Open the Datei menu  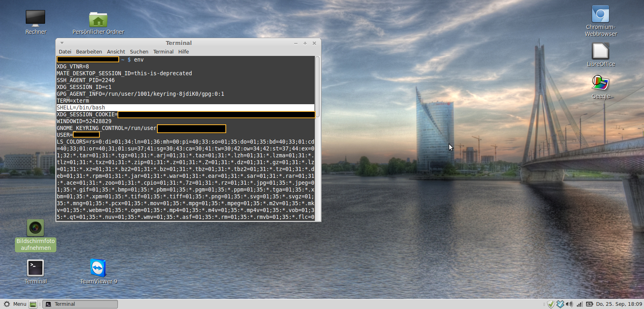(x=65, y=52)
